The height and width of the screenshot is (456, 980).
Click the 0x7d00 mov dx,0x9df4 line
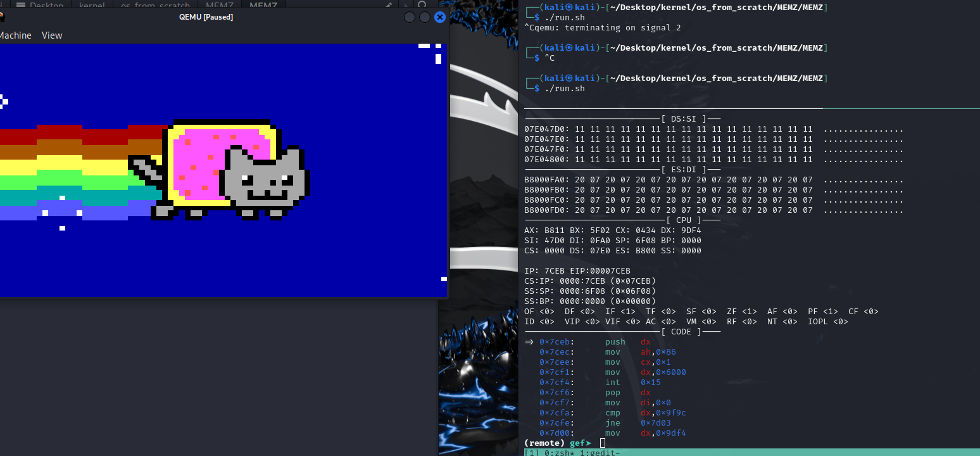click(613, 433)
